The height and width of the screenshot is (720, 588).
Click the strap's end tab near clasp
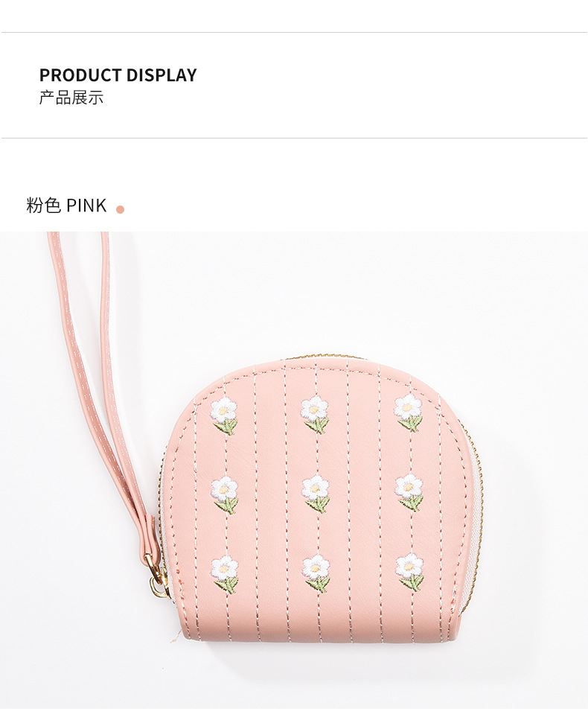pos(150,538)
